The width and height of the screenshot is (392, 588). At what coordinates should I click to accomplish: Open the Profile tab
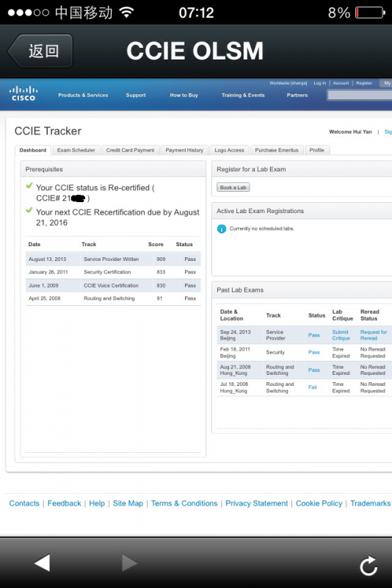(316, 150)
